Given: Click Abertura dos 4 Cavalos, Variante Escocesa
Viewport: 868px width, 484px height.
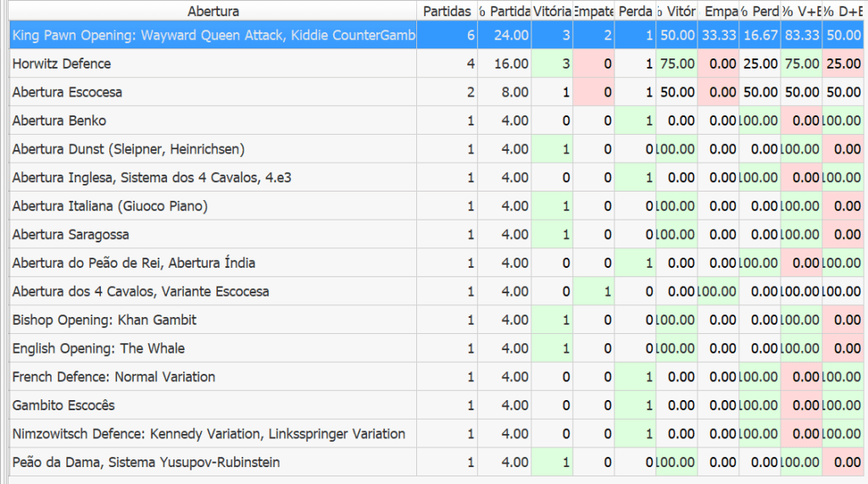Looking at the screenshot, I should [x=141, y=292].
